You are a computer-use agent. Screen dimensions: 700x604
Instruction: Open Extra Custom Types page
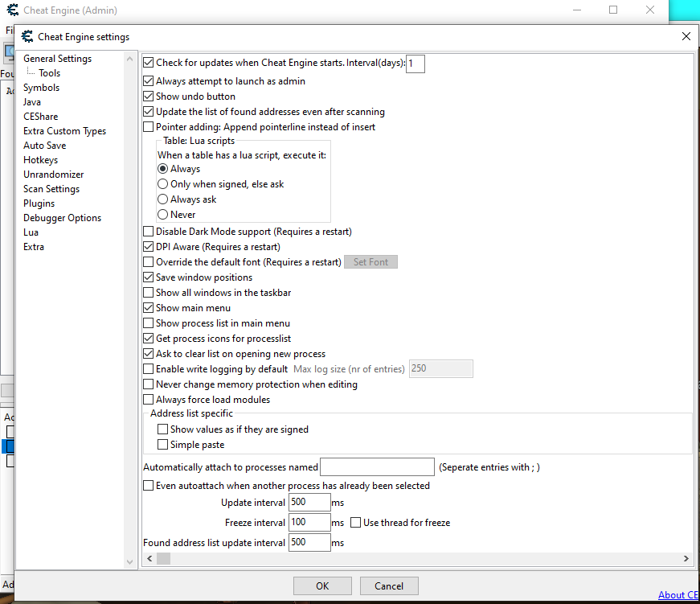coord(65,131)
